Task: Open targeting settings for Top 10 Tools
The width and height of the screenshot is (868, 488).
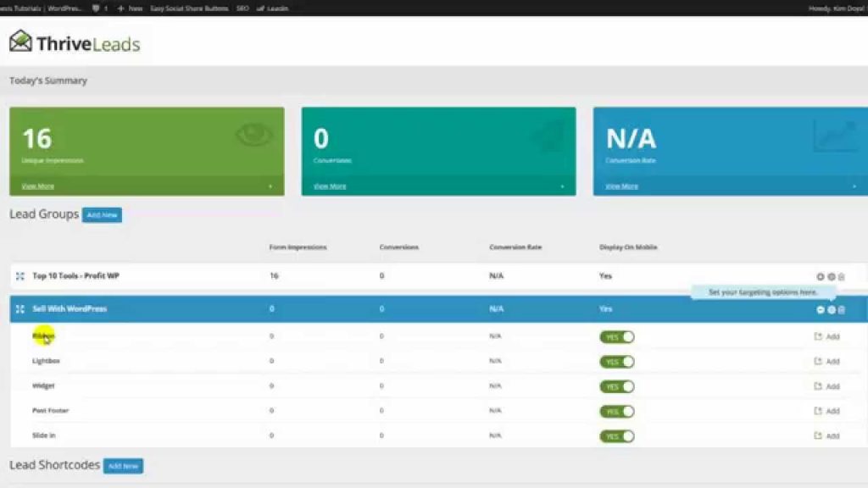Action: (x=832, y=277)
